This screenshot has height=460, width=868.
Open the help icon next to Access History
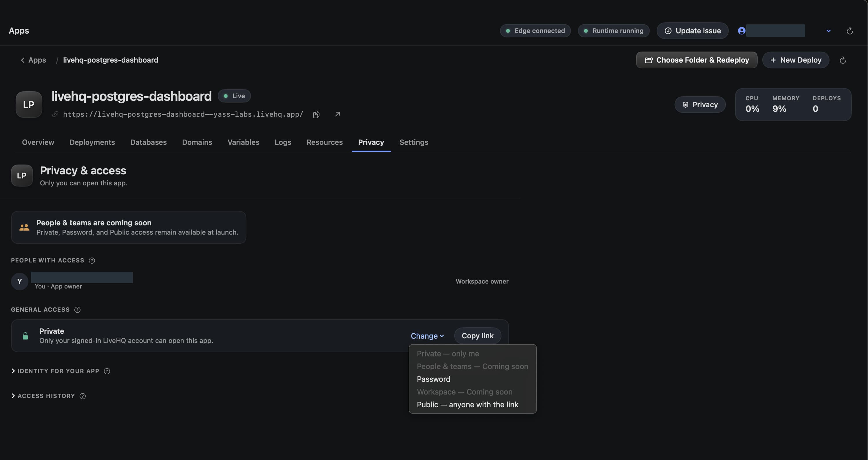coord(83,396)
